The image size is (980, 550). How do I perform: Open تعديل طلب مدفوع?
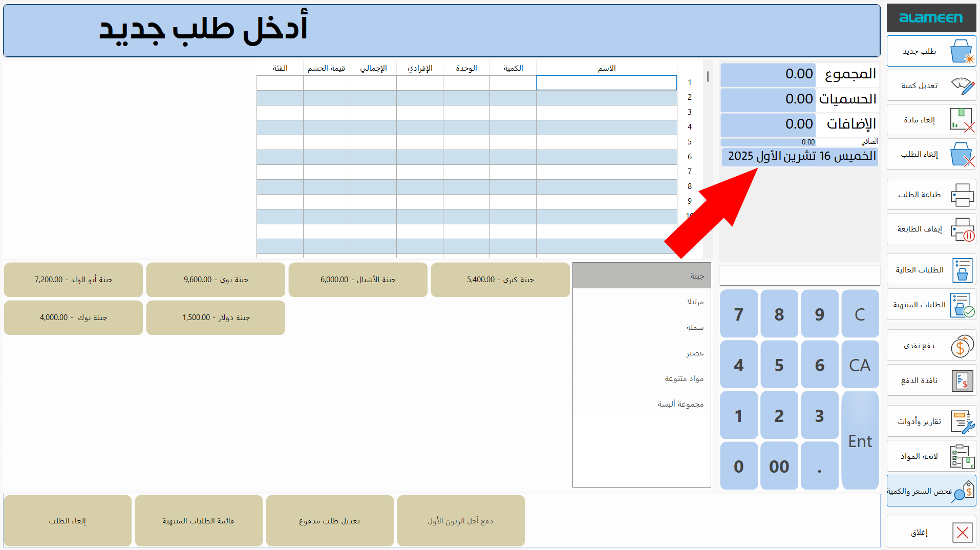click(329, 520)
